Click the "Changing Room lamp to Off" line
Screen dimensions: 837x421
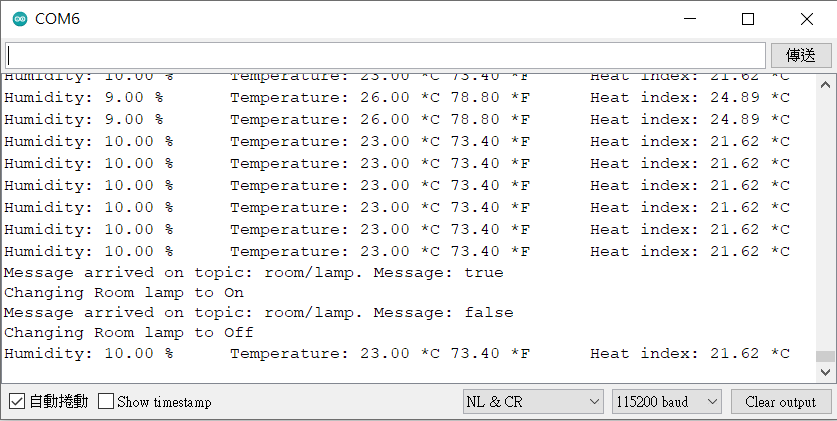[x=129, y=332]
